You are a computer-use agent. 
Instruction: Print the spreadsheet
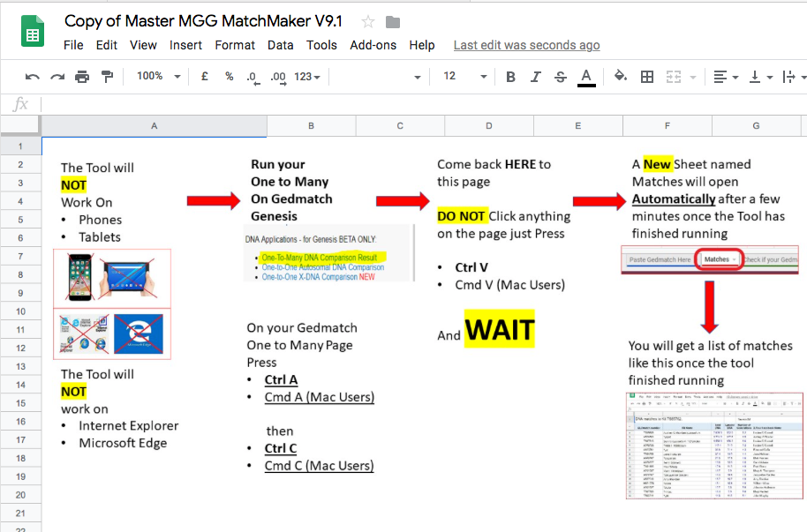[x=82, y=77]
